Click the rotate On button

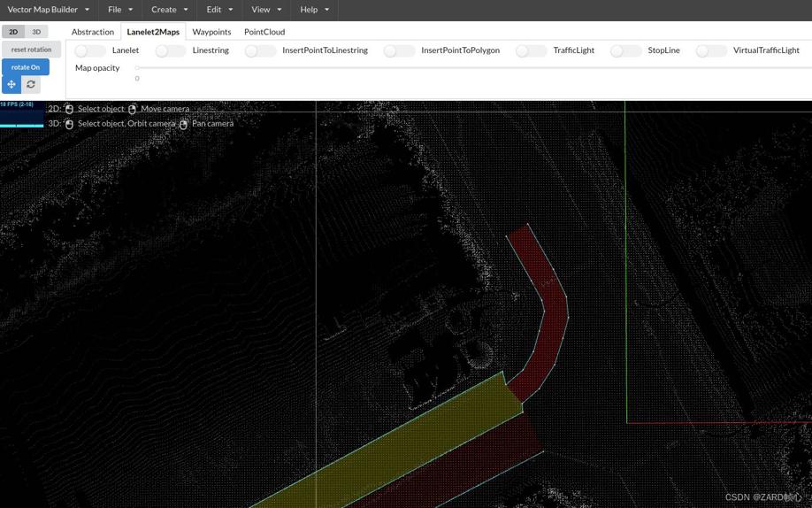pos(26,67)
